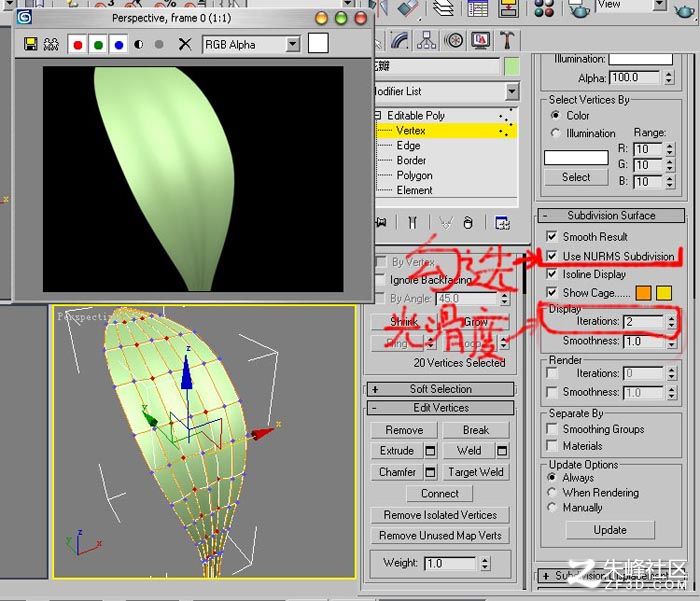Select the Polygon sub-object level
The image size is (700, 601).
(414, 175)
